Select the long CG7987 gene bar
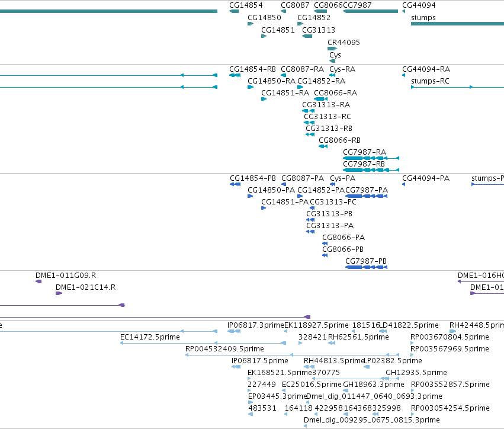The height and width of the screenshot is (429, 504). (x=370, y=11)
